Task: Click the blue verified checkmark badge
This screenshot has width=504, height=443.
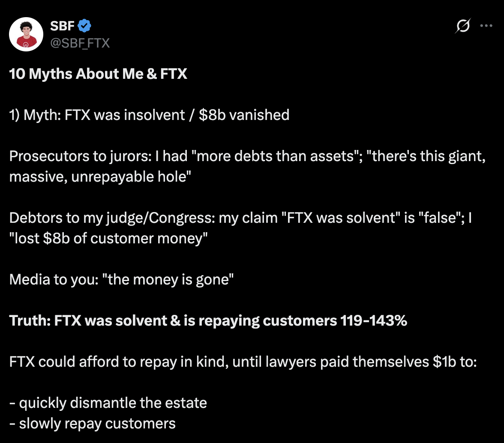Action: point(84,26)
